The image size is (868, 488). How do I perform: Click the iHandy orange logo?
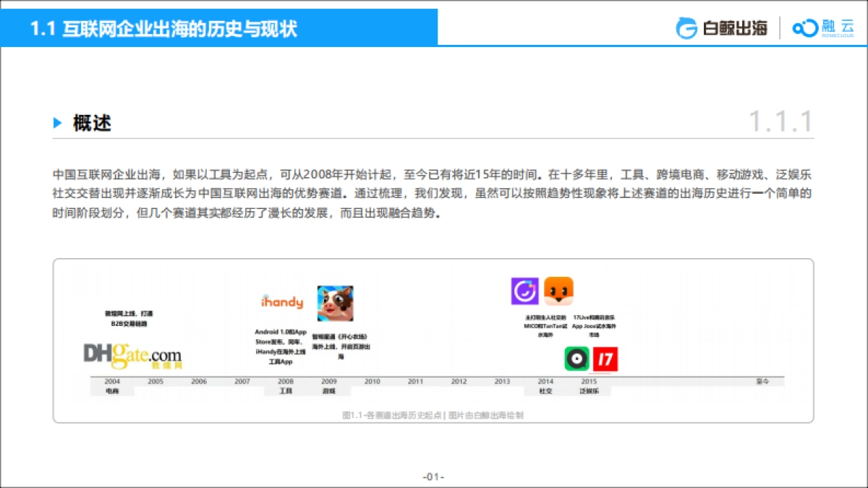point(281,301)
